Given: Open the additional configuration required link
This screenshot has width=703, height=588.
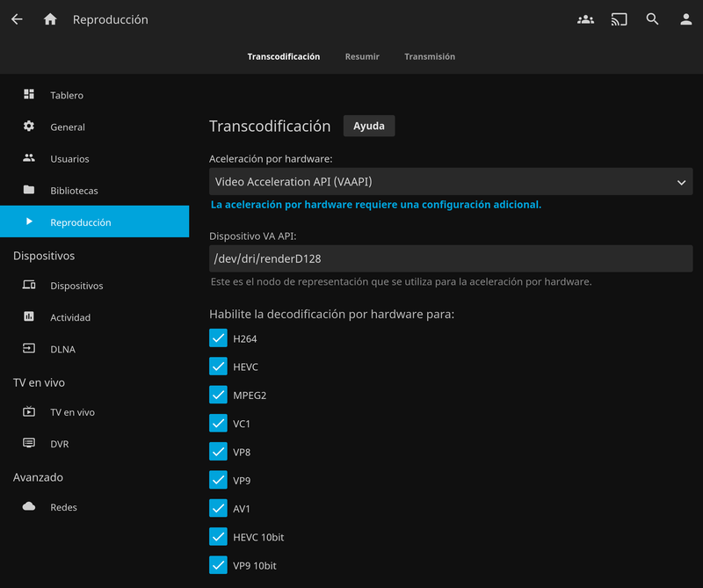Looking at the screenshot, I should pos(376,205).
